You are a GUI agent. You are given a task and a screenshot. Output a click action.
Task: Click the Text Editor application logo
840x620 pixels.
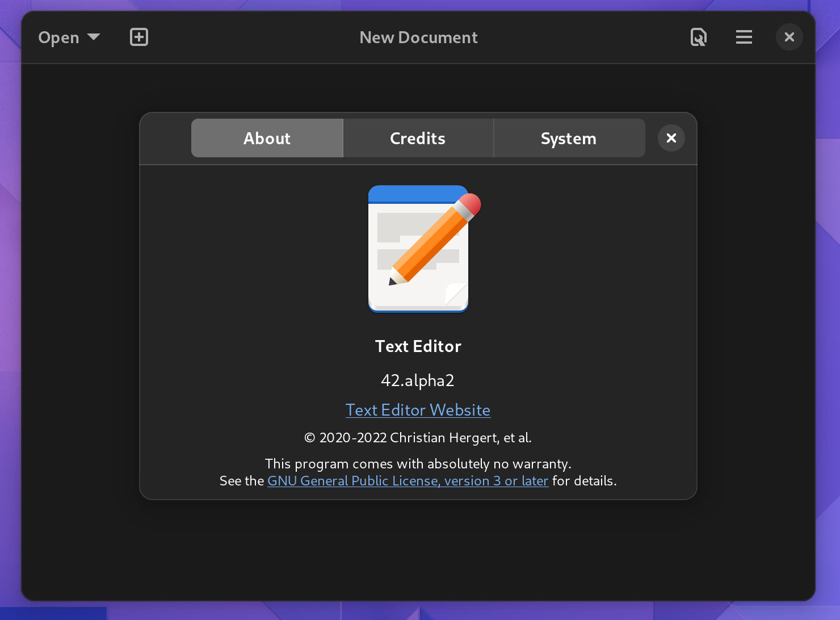[418, 249]
